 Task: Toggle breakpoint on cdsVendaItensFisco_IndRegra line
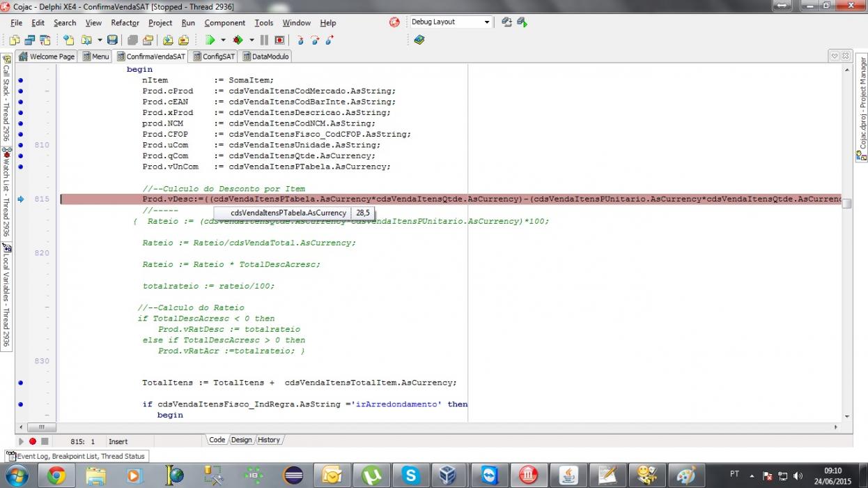21,404
